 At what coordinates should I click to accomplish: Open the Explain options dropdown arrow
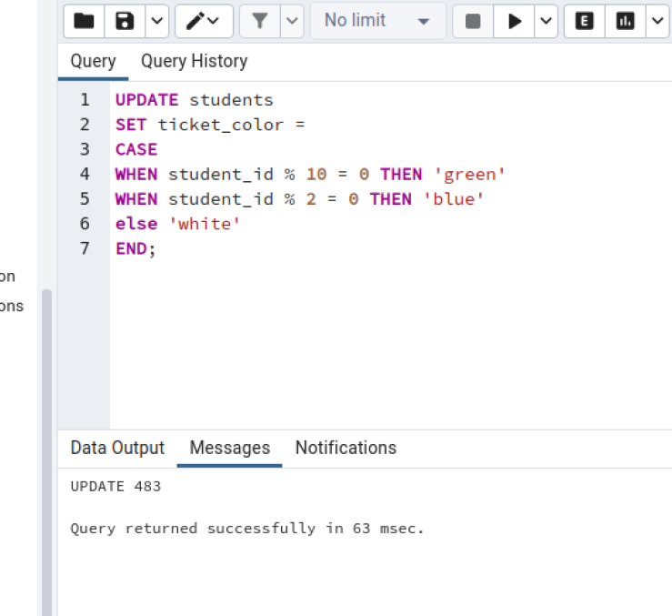pos(657,21)
